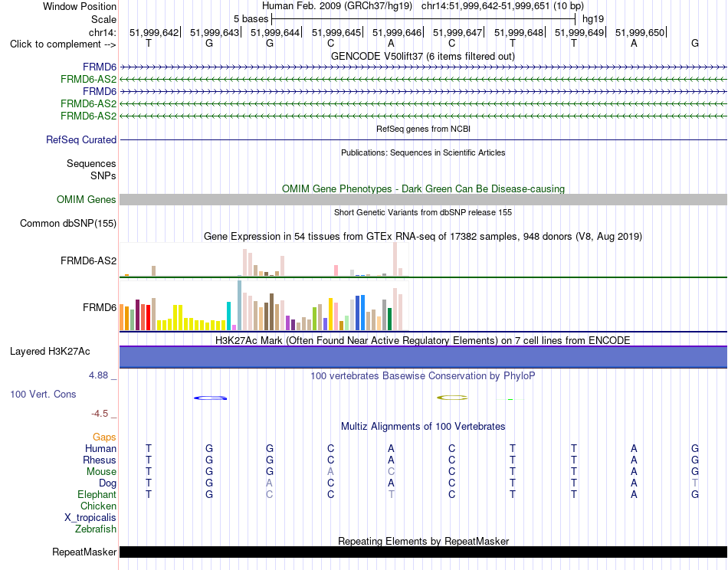This screenshot has height=570, width=728.
Task: Click the Layered H3K27Ac label
Action: [x=50, y=352]
